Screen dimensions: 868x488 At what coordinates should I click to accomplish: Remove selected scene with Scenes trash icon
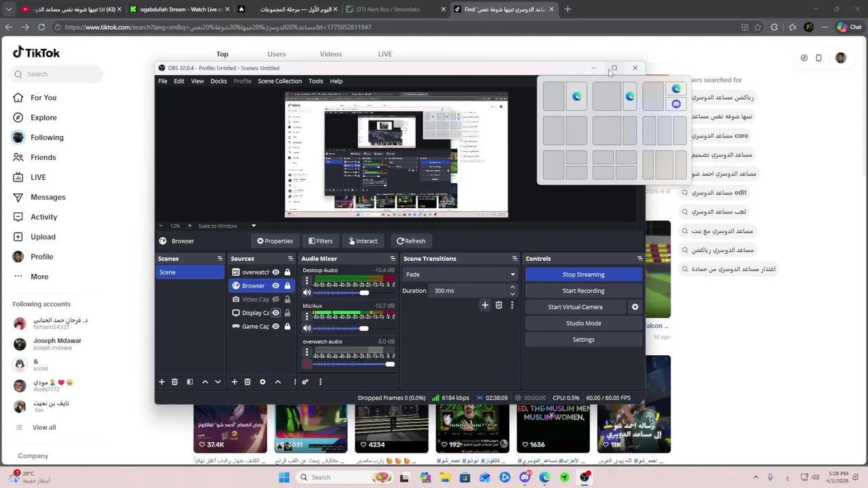point(174,382)
